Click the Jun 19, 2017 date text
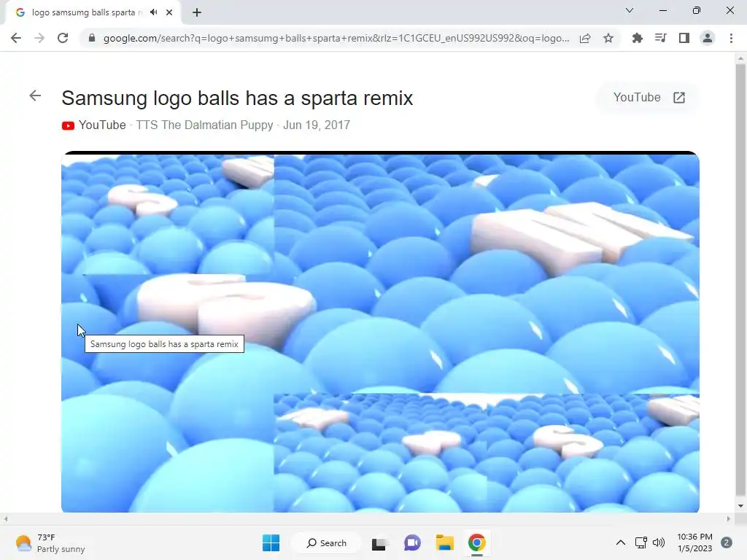 [x=317, y=125]
